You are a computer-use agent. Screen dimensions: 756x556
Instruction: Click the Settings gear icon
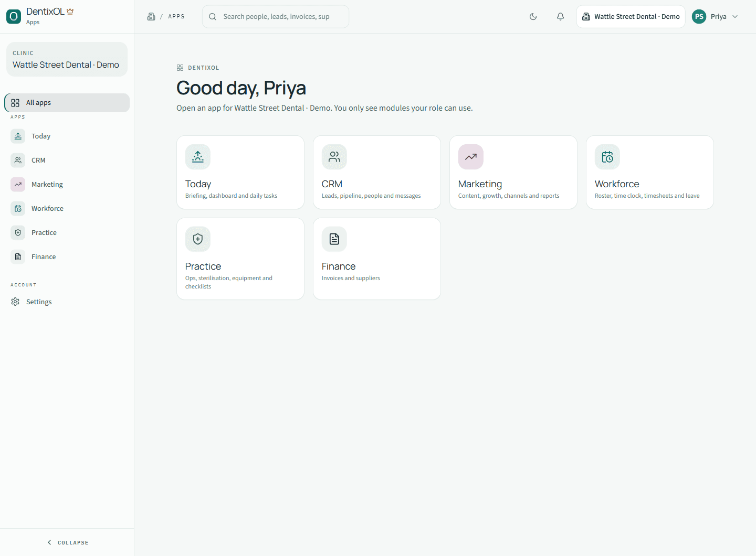point(15,302)
